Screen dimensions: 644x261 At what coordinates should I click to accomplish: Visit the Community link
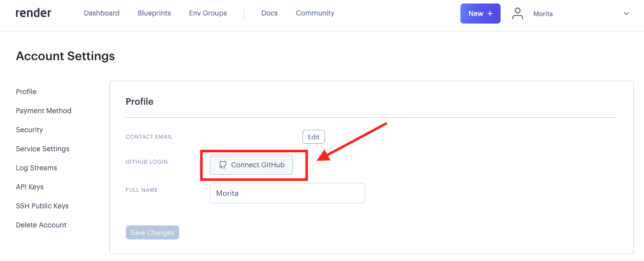pyautogui.click(x=315, y=13)
